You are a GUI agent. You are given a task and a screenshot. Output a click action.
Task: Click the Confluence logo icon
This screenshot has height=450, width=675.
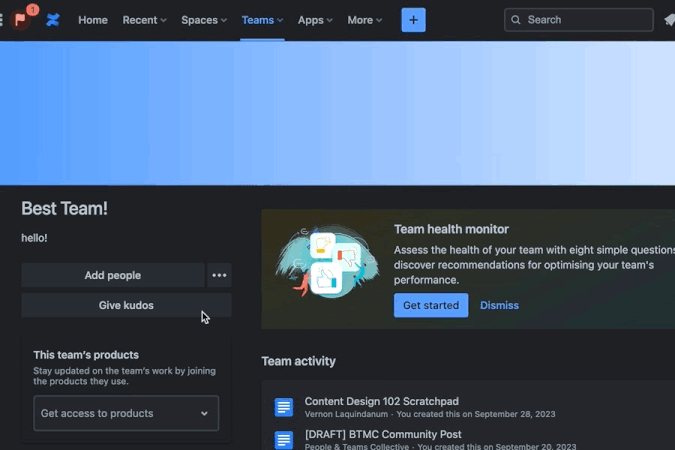[53, 20]
